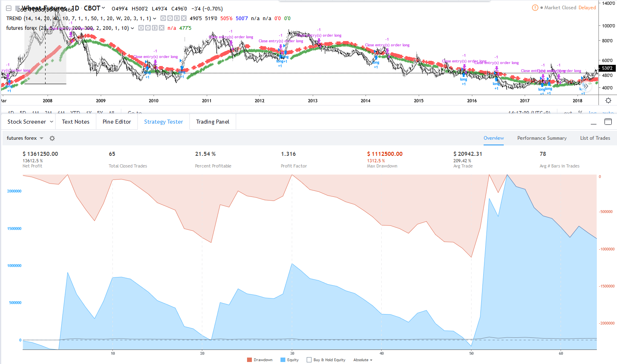This screenshot has width=617, height=364.
Task: Enable the Buy & Hold Equity checkbox
Action: [x=309, y=360]
